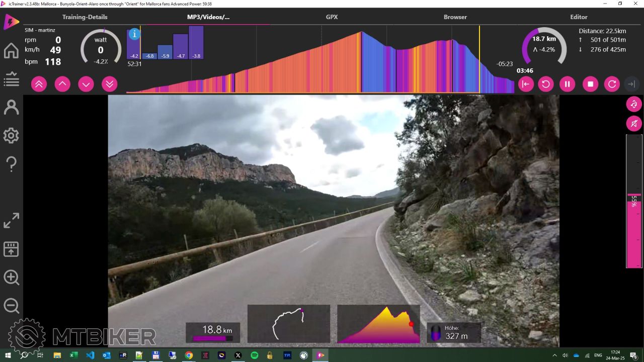644x362 pixels.
Task: Click the clockwise forward button
Action: 612,84
